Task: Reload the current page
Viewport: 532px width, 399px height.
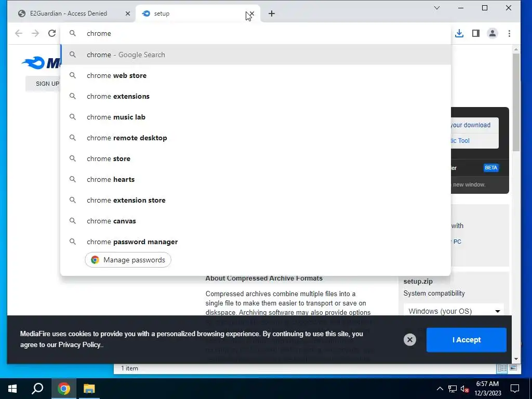Action: pos(52,33)
